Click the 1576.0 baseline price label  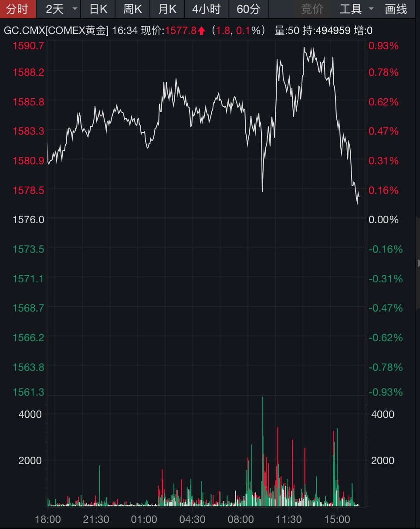pyautogui.click(x=29, y=219)
